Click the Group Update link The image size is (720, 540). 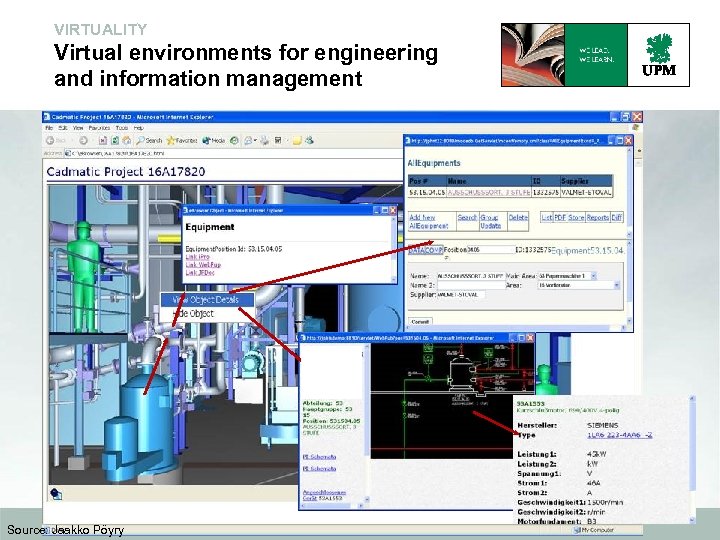(x=490, y=222)
